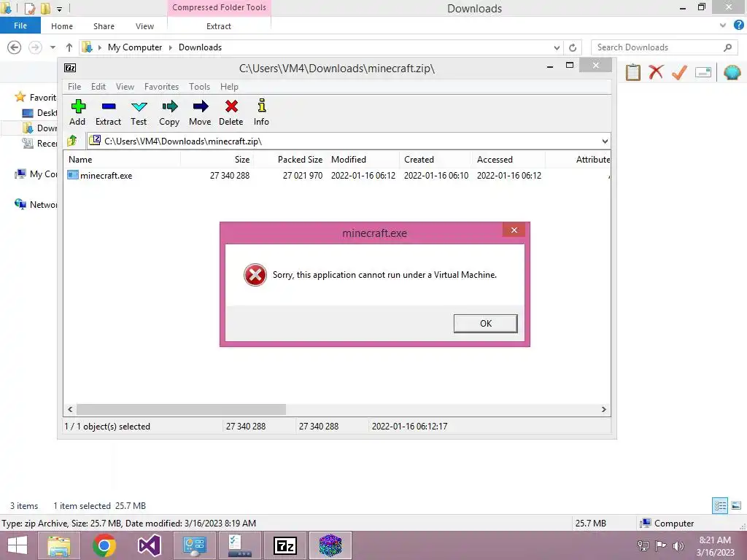Open the Extract ribbon tab

tap(219, 26)
